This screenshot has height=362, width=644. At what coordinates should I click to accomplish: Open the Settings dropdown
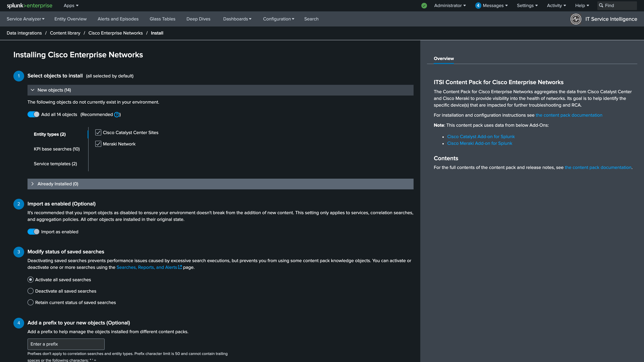527,6
